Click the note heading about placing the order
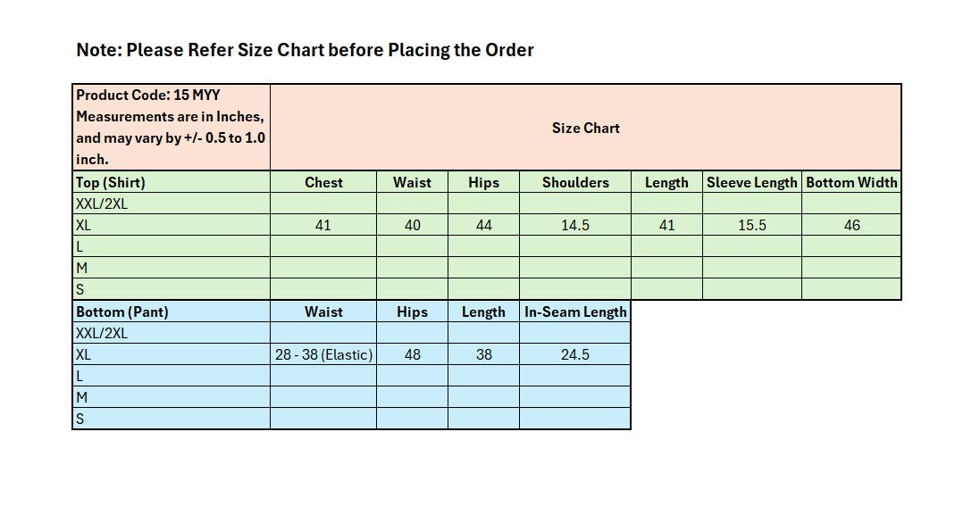Image resolution: width=980 pixels, height=515 pixels. pos(305,50)
